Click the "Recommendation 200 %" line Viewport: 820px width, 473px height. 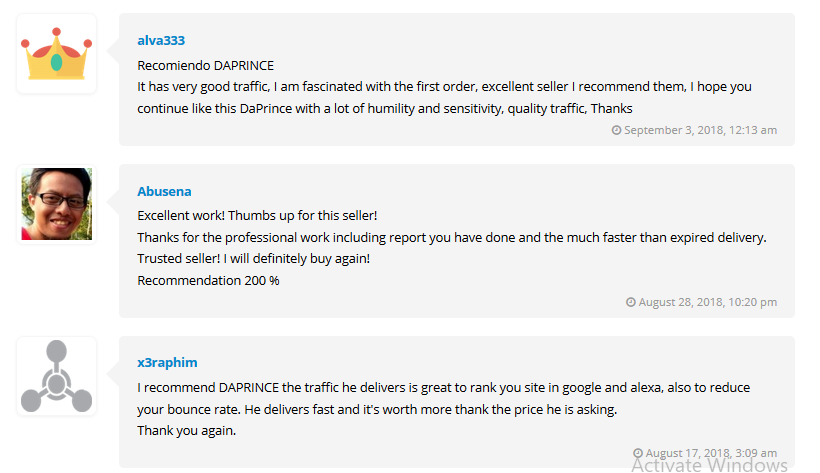208,280
